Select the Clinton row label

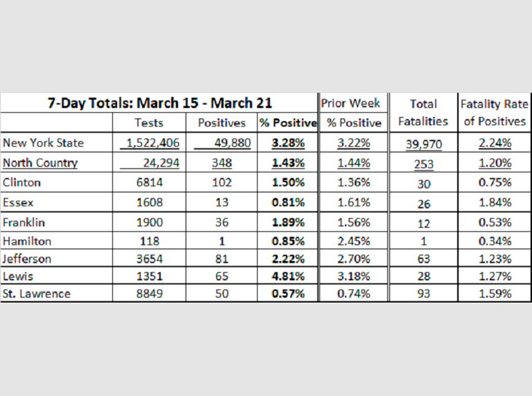pos(22,183)
